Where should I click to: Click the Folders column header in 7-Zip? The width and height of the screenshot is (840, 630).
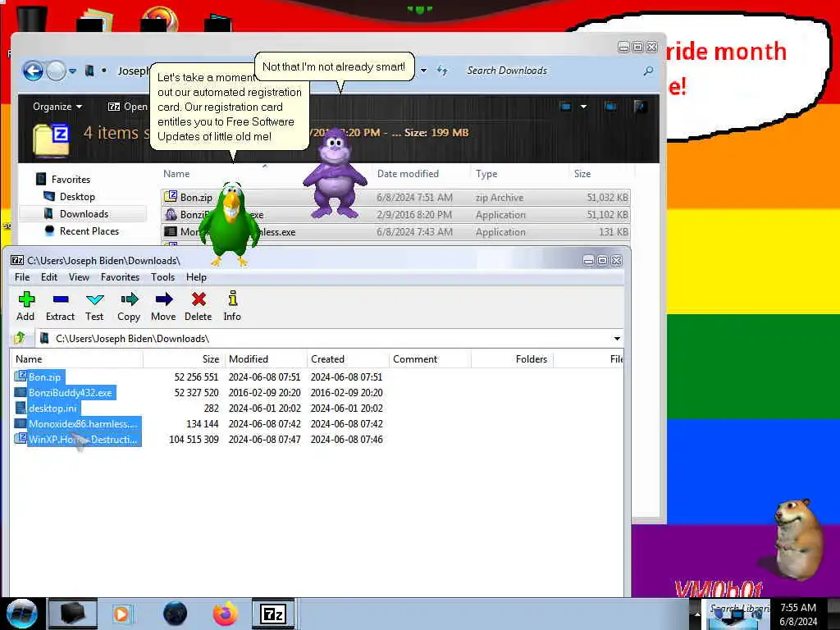click(x=512, y=359)
